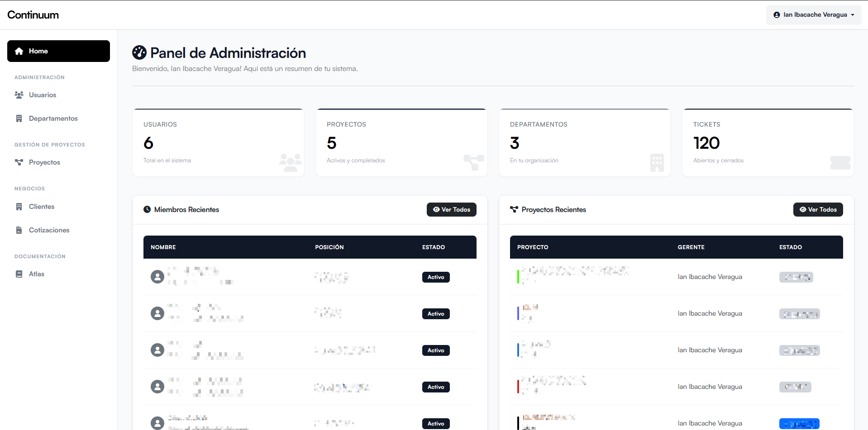The width and height of the screenshot is (868, 430).
Task: Click fourth member row avatar icon
Action: [157, 387]
